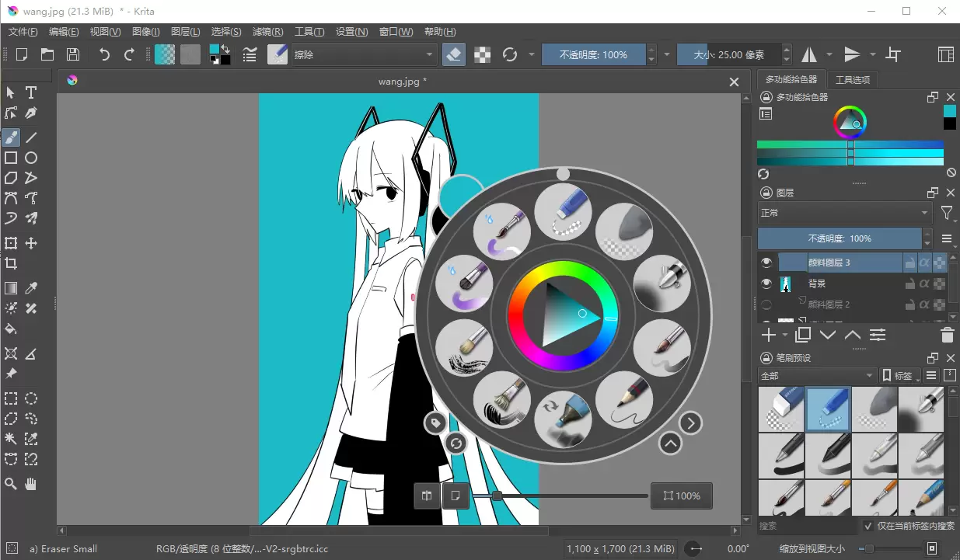Open the 标签 tag menu button

click(900, 376)
